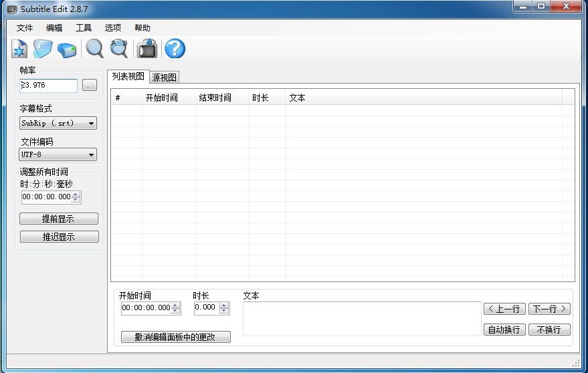The image size is (588, 373).
Task: Open Help via the question mark icon
Action: (175, 49)
